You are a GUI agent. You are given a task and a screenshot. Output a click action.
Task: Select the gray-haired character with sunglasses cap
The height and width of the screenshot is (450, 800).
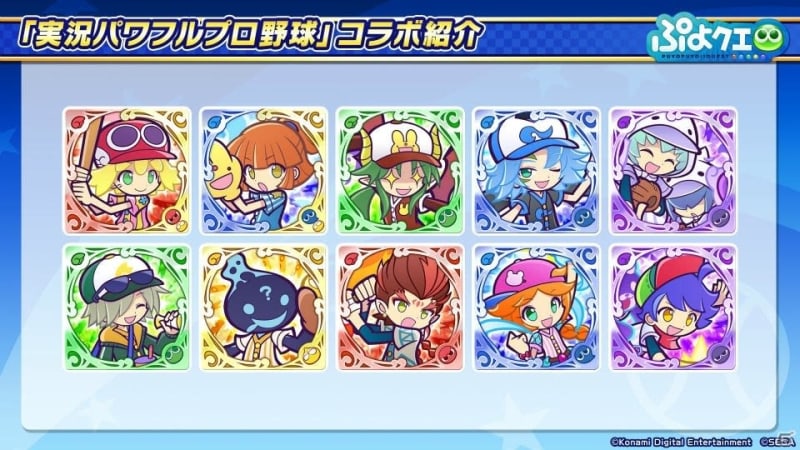pos(127,307)
